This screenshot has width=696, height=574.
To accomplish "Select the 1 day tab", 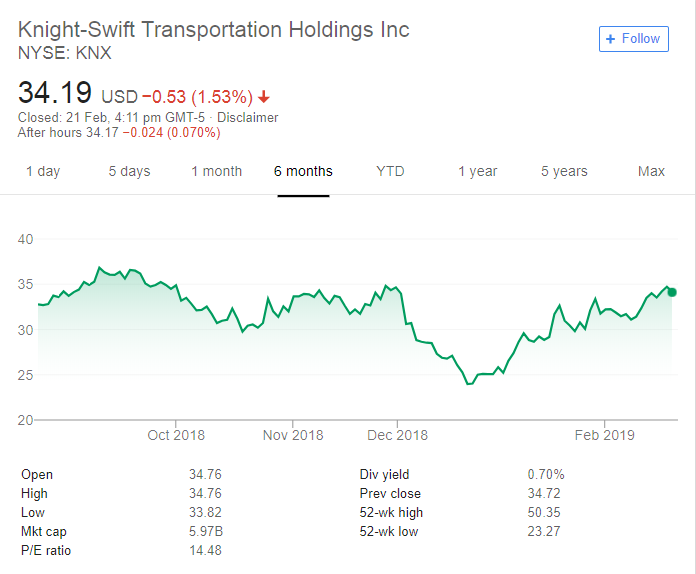I will [43, 171].
